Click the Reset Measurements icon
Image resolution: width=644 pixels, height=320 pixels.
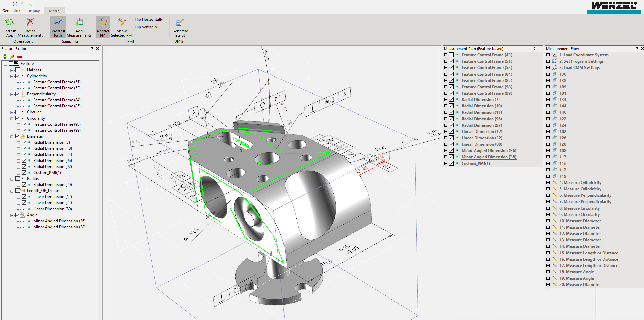(30, 22)
